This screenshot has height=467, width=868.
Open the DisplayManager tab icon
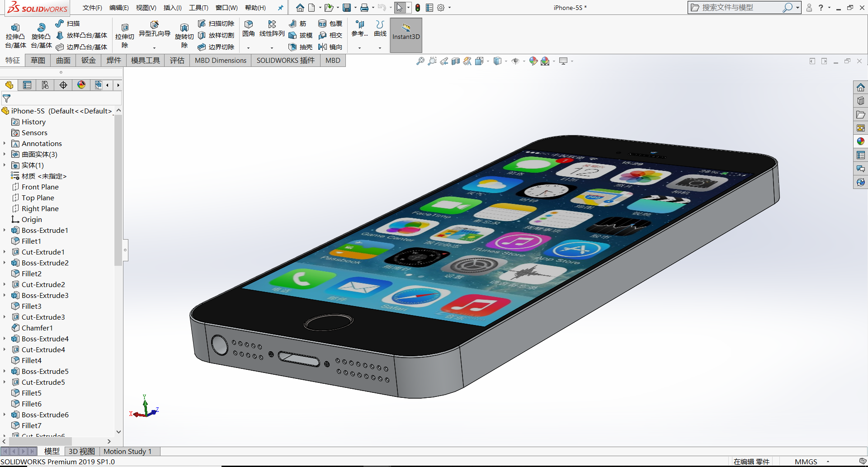pyautogui.click(x=81, y=85)
